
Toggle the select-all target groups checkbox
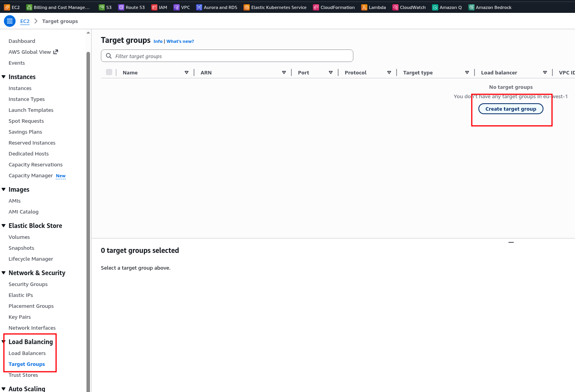coord(109,72)
